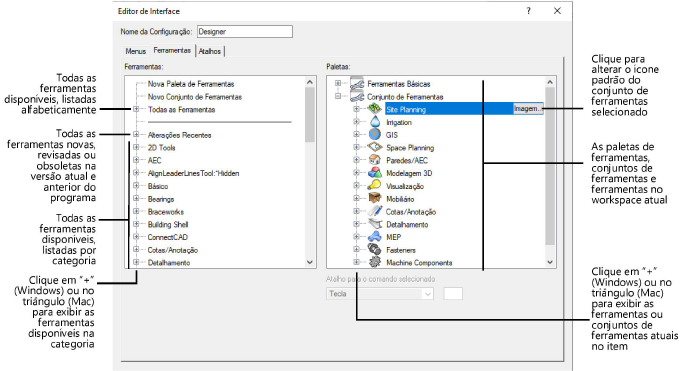Select the Fasteners row label
Screen dimensions: 686x371
[401, 250]
